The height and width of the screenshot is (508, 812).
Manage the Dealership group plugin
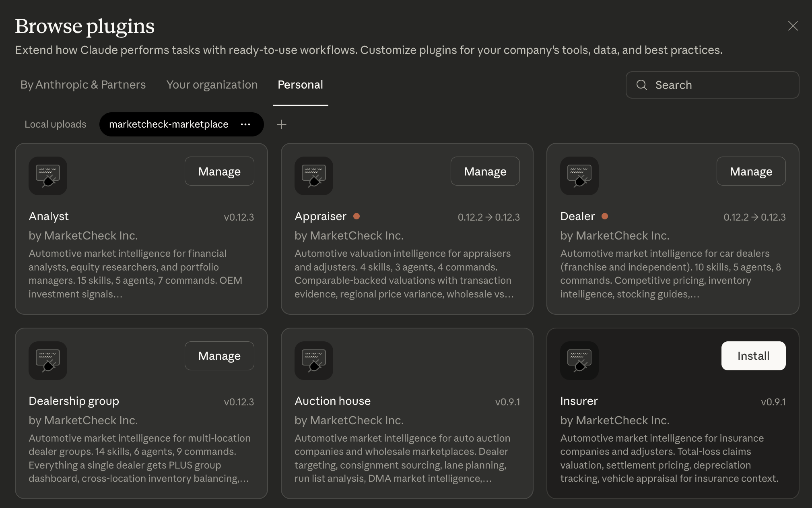point(219,356)
